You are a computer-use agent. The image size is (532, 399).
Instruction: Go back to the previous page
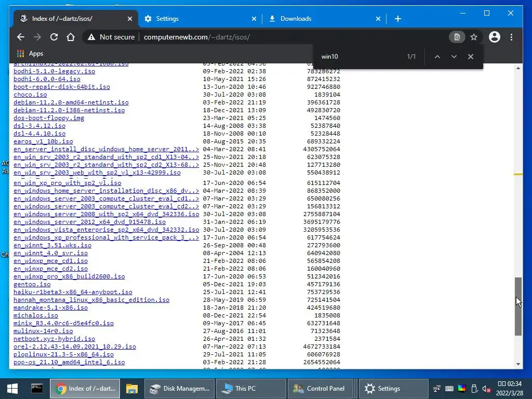pos(21,37)
